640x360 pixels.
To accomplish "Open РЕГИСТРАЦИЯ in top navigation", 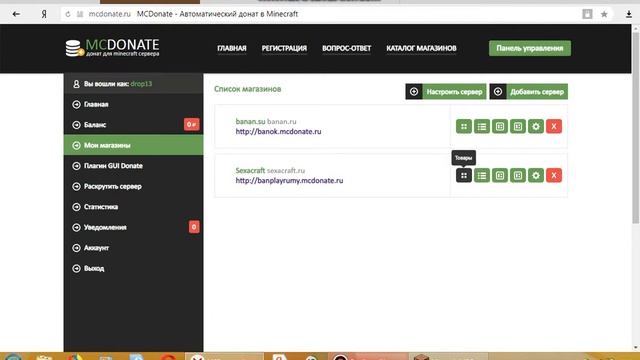I will tap(284, 48).
